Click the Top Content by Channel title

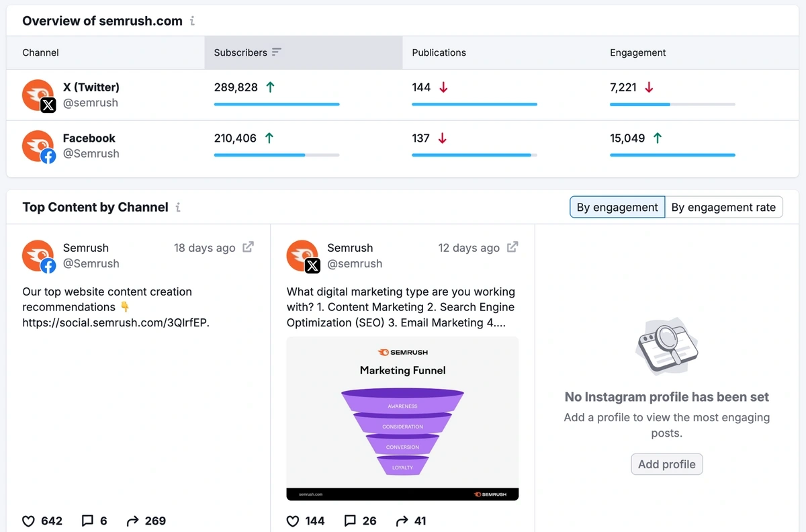[95, 207]
